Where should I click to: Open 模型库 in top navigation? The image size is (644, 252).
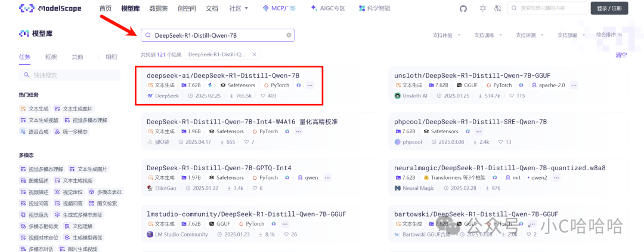point(131,8)
